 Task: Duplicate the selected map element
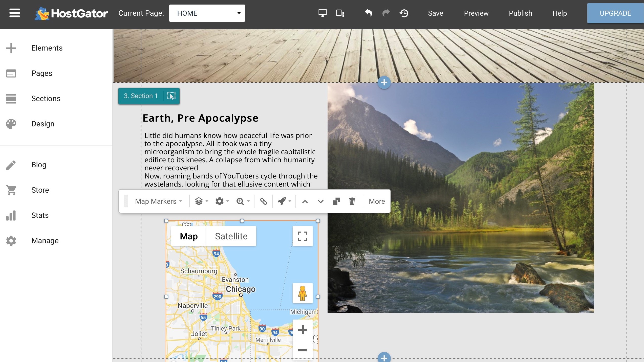coord(336,201)
